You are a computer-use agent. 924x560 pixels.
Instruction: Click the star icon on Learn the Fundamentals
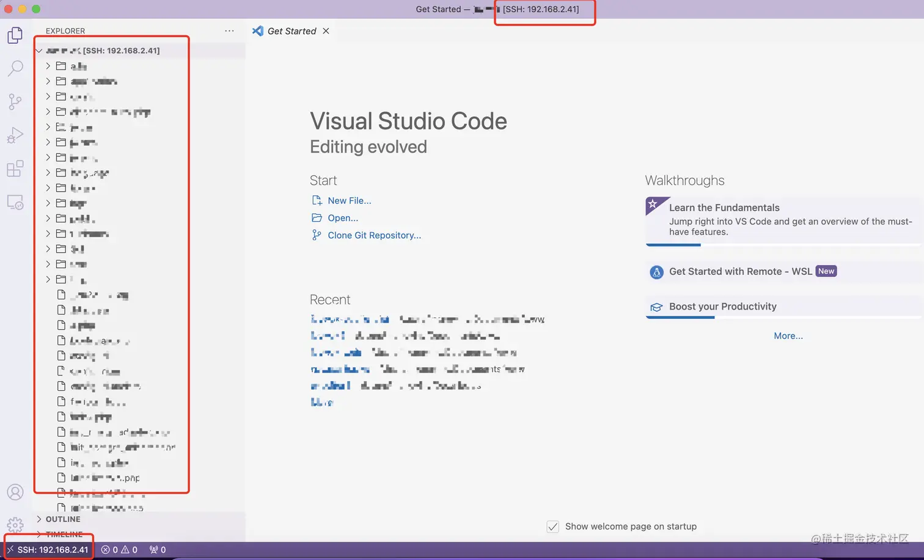[653, 204]
